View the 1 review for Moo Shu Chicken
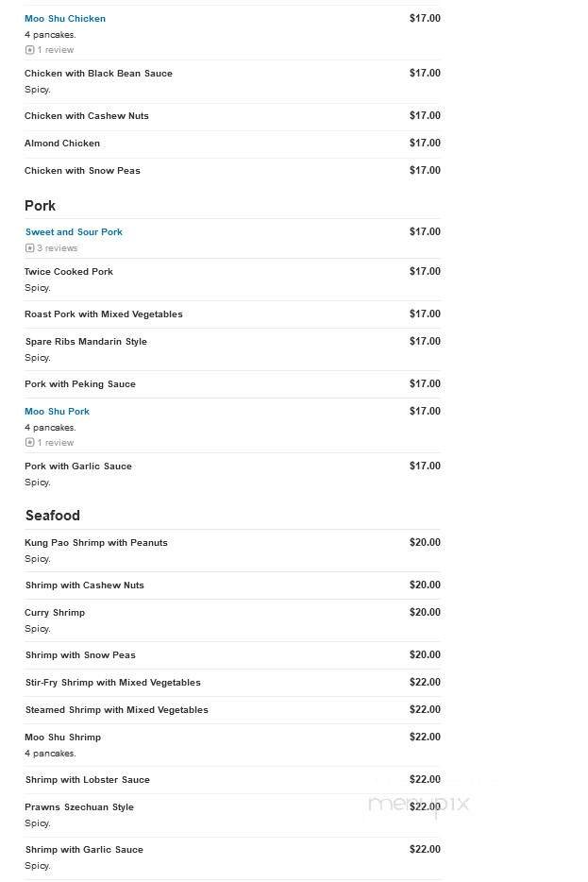The height and width of the screenshot is (882, 588). pyautogui.click(x=57, y=49)
